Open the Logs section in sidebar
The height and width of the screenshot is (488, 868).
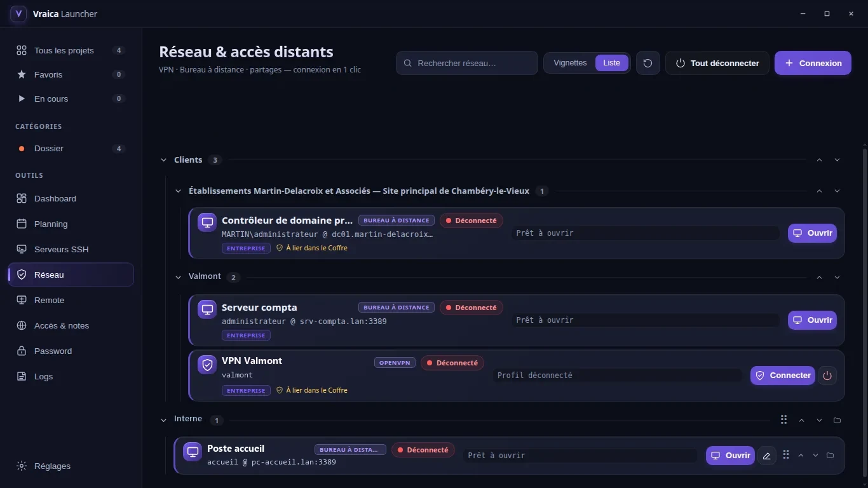[x=71, y=376]
